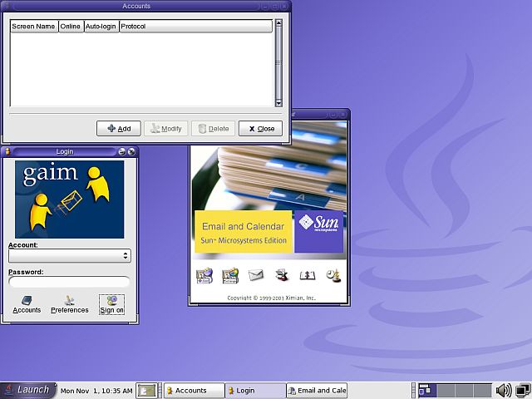This screenshot has height=399, width=532.
Task: Click the Accounts icon in Gaim login
Action: tap(27, 304)
